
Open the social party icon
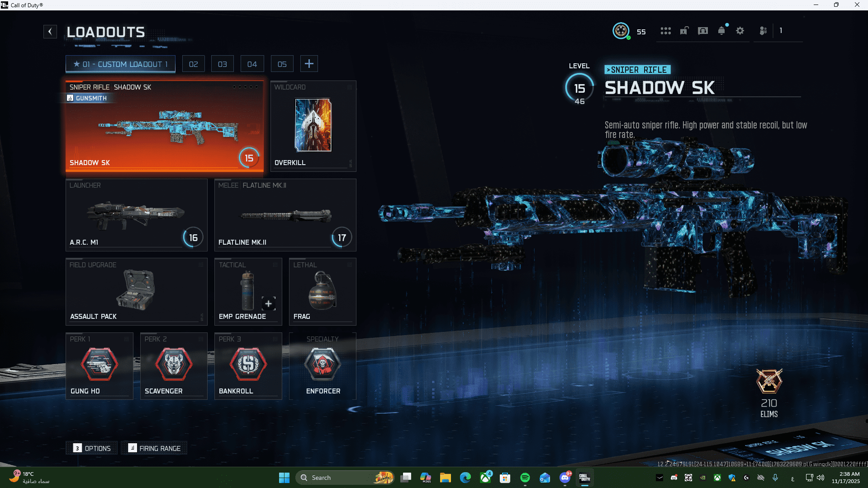tap(764, 31)
